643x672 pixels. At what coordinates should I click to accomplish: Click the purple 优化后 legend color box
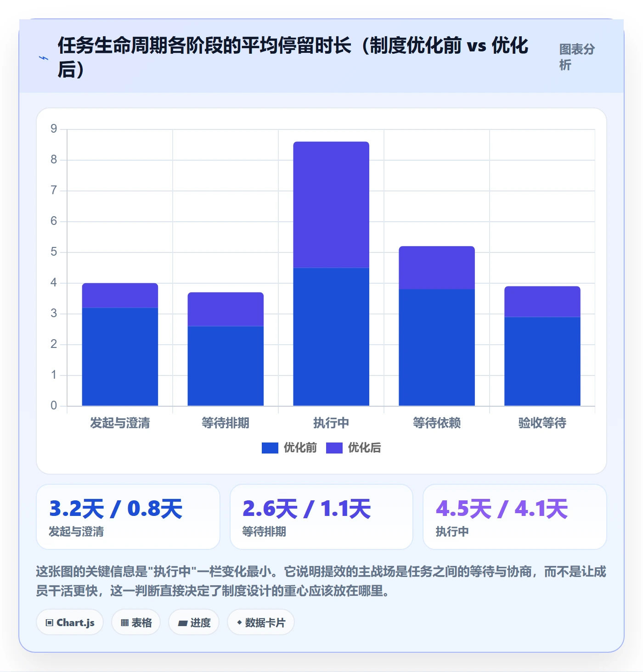[334, 448]
